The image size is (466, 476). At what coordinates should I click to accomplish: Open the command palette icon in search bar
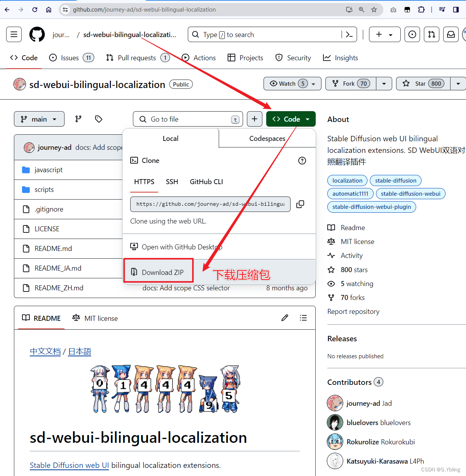click(x=349, y=35)
